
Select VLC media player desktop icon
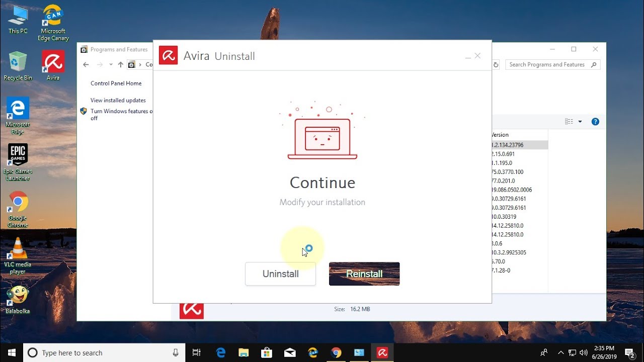[x=18, y=256]
